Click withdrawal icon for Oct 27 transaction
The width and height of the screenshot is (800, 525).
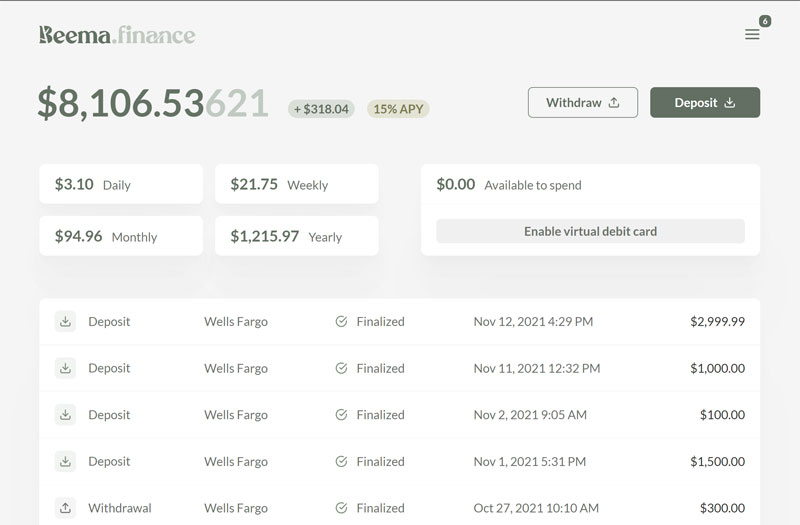click(x=65, y=508)
